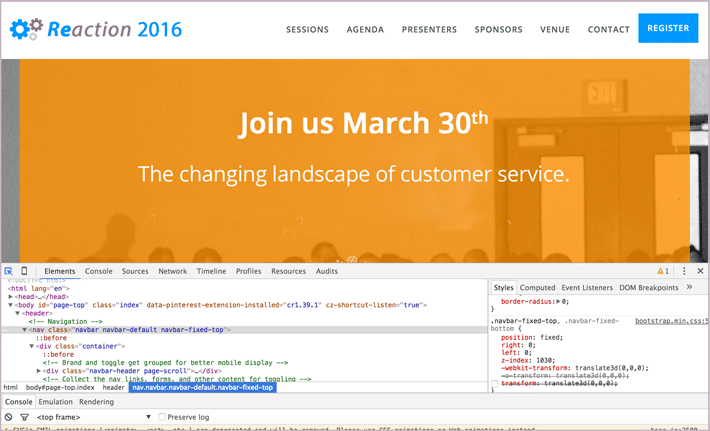This screenshot has height=431, width=710.
Task: Close the DevTools panel
Action: [700, 271]
